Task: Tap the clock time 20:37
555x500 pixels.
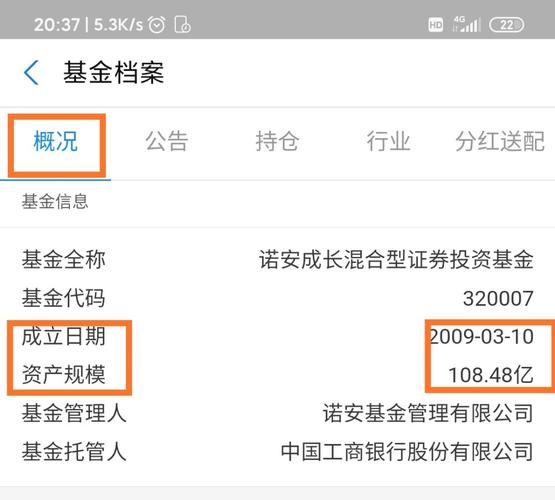Action: click(x=57, y=25)
